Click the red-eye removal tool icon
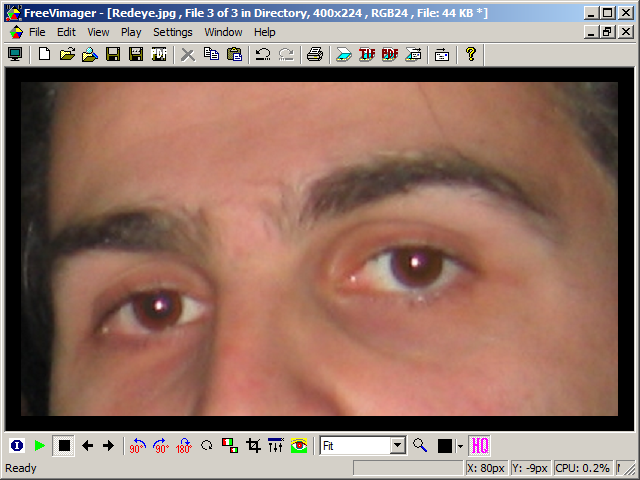The width and height of the screenshot is (640, 480). 299,446
